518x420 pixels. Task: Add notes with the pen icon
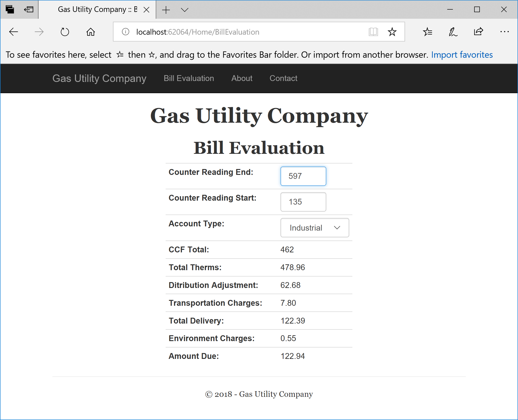453,32
